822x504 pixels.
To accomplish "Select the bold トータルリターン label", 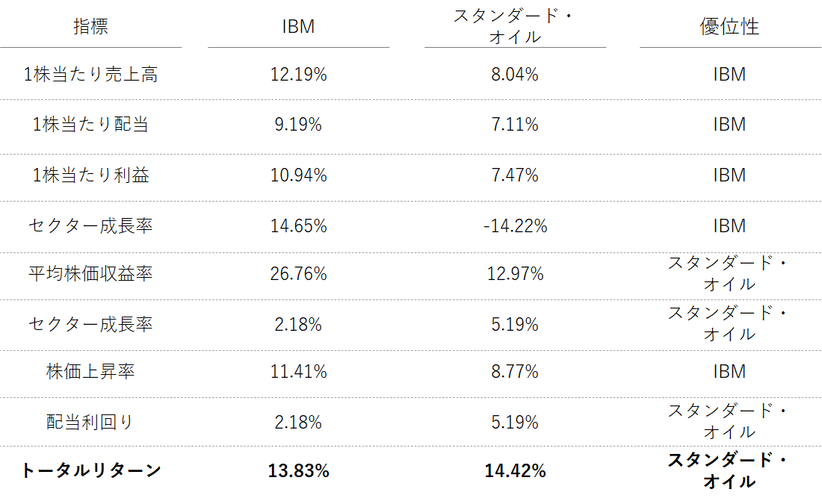I will [90, 470].
